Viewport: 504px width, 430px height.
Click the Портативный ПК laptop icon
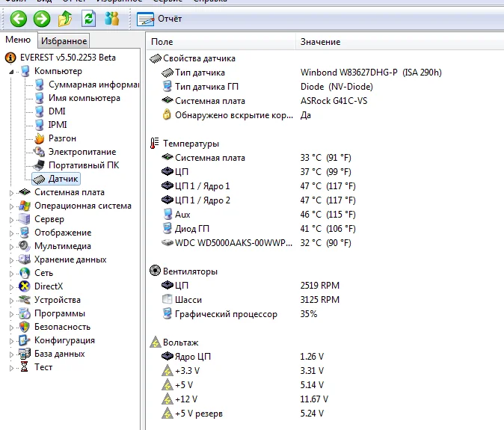39,165
